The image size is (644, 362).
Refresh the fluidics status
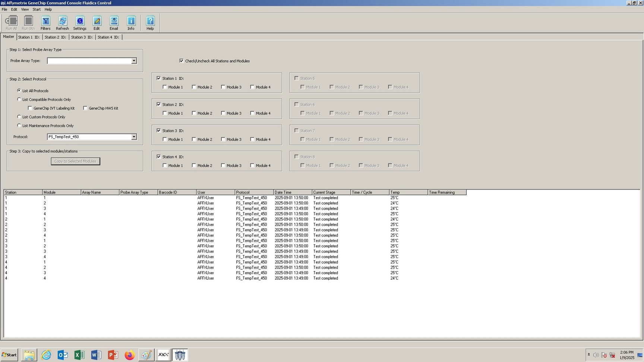pyautogui.click(x=62, y=23)
